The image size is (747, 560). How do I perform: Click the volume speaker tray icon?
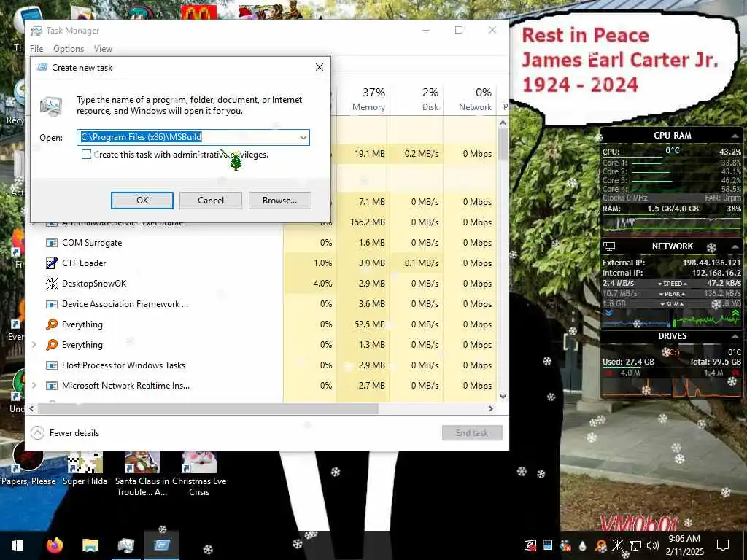[652, 545]
